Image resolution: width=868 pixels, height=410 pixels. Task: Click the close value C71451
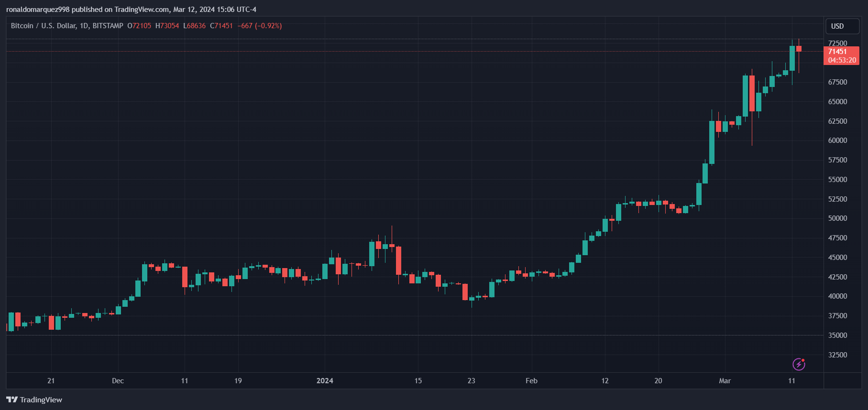(221, 26)
